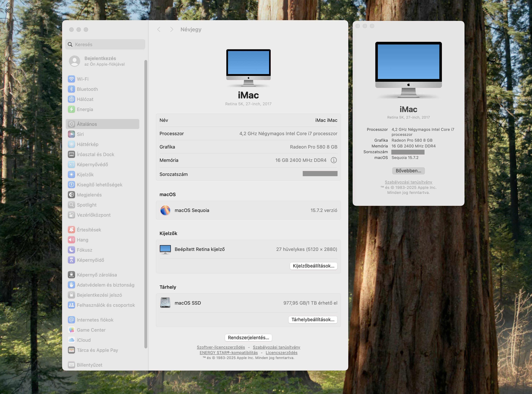Open iCloud settings
Image resolution: width=532 pixels, height=394 pixels.
83,340
